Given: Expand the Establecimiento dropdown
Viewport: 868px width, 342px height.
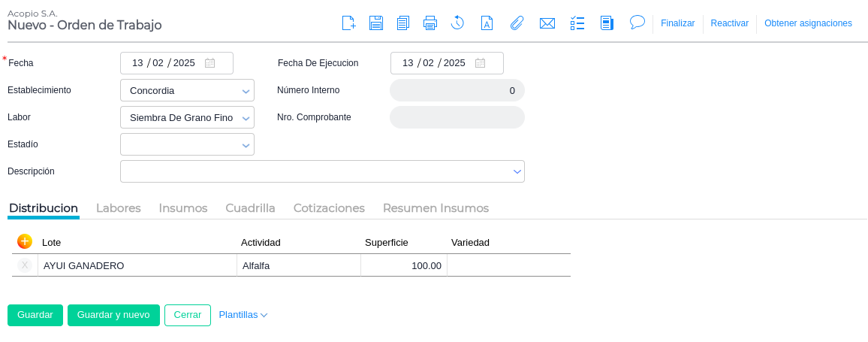Looking at the screenshot, I should (x=246, y=91).
